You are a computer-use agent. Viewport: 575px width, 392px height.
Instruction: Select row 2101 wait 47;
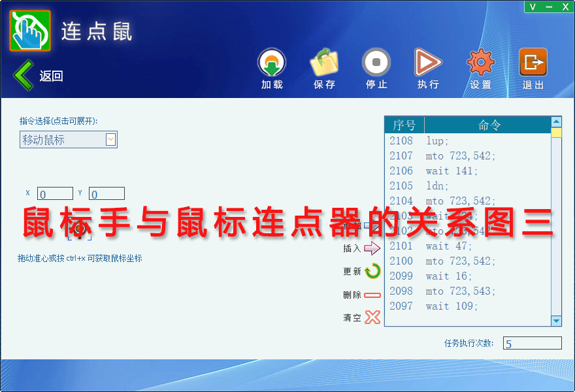coord(468,246)
